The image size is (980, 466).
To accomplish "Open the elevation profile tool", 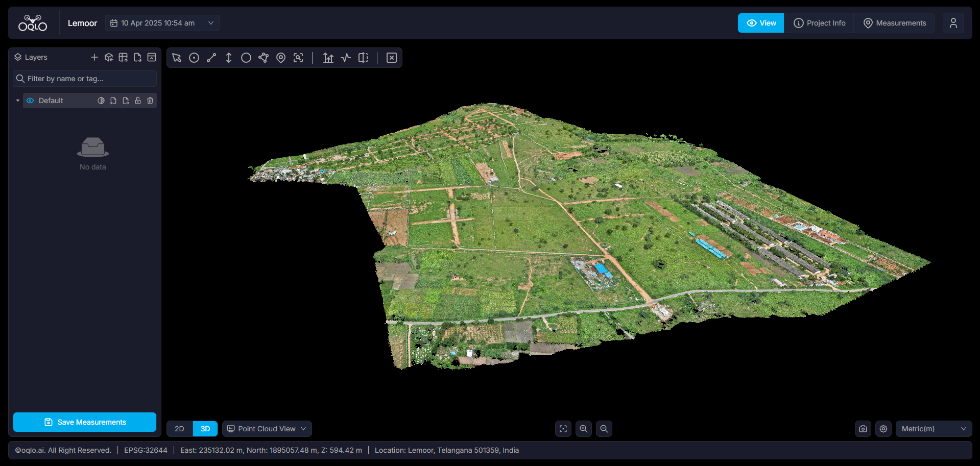I will (x=346, y=58).
